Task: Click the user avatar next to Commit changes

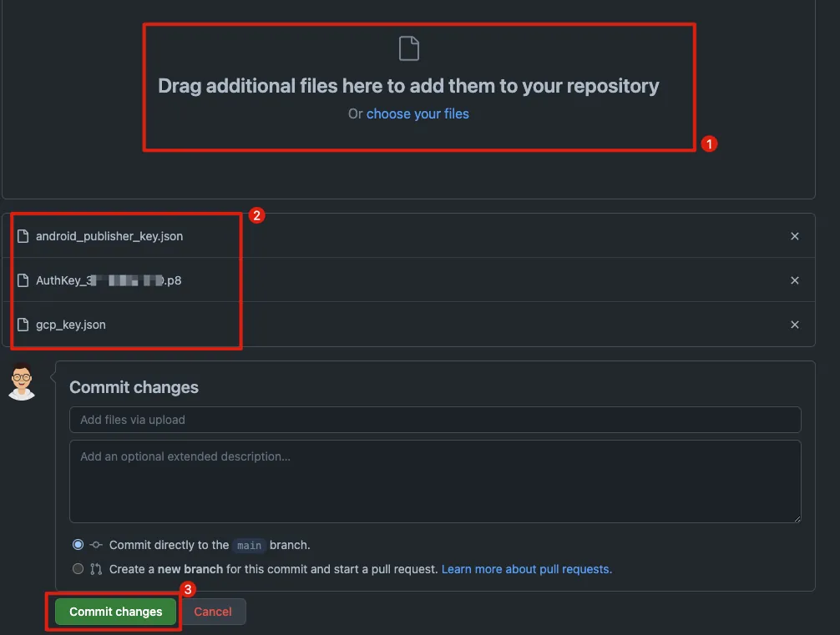Action: click(x=22, y=382)
